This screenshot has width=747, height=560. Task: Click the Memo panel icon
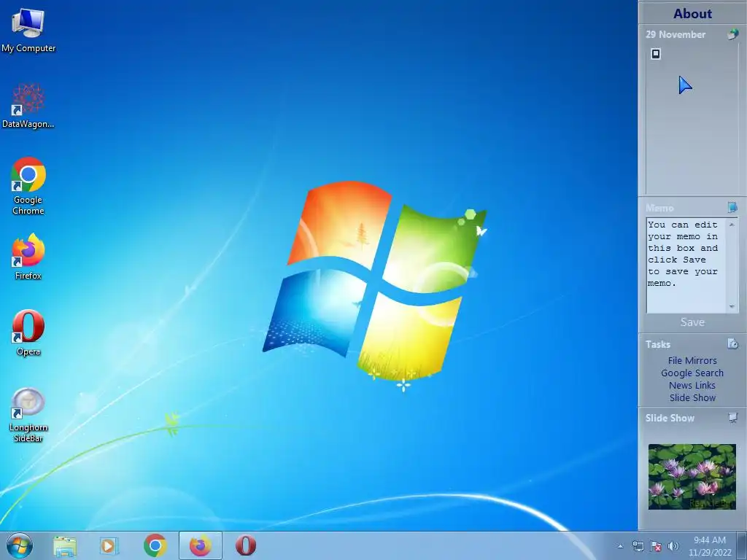pos(732,207)
